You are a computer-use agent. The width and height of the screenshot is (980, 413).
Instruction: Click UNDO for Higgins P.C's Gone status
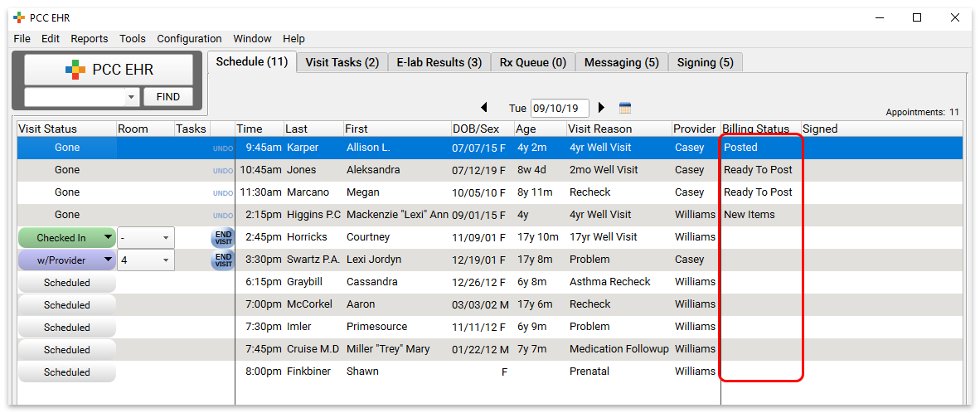pyautogui.click(x=222, y=216)
